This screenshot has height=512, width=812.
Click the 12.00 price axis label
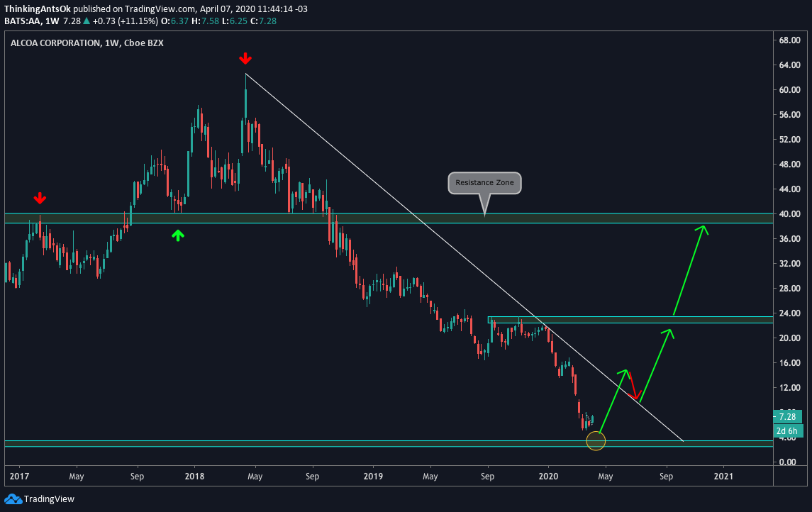(x=790, y=388)
